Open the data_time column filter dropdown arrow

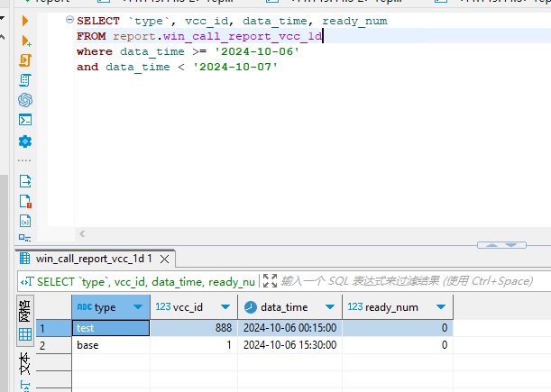(x=330, y=307)
